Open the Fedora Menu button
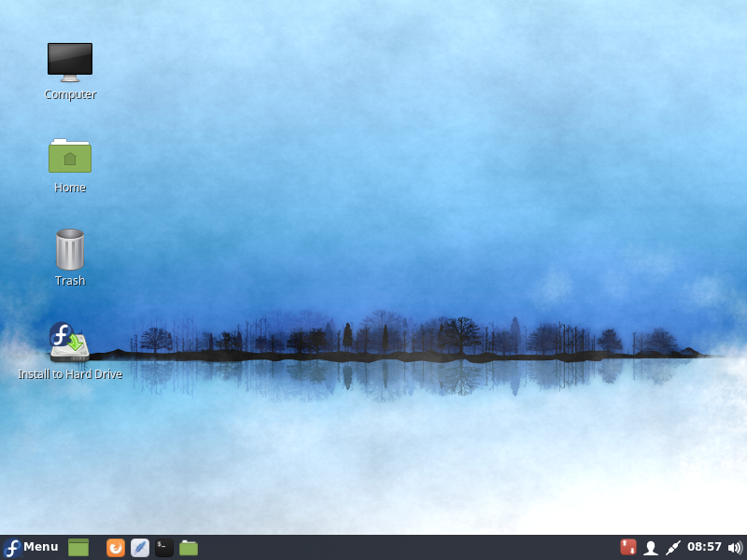Viewport: 747px width, 560px height. 31,547
